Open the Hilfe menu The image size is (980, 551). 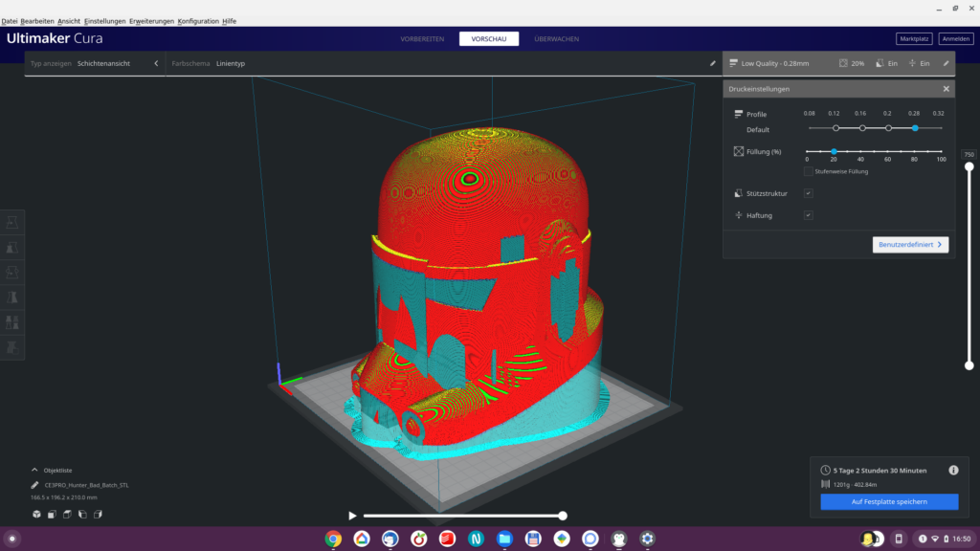coord(230,21)
